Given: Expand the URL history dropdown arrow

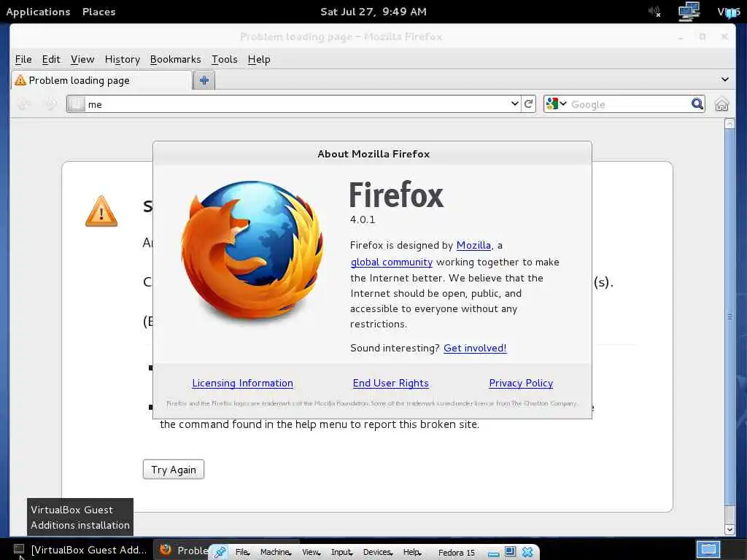Looking at the screenshot, I should (x=514, y=104).
